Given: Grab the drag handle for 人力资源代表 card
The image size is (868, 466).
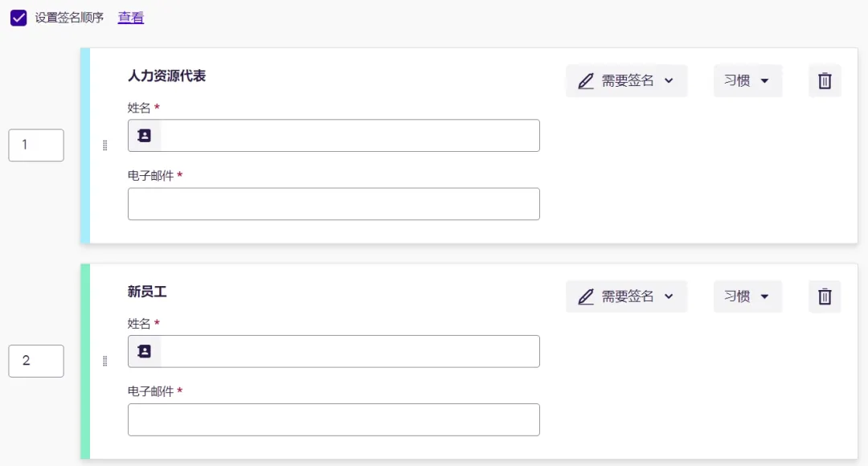Looking at the screenshot, I should pyautogui.click(x=104, y=145).
